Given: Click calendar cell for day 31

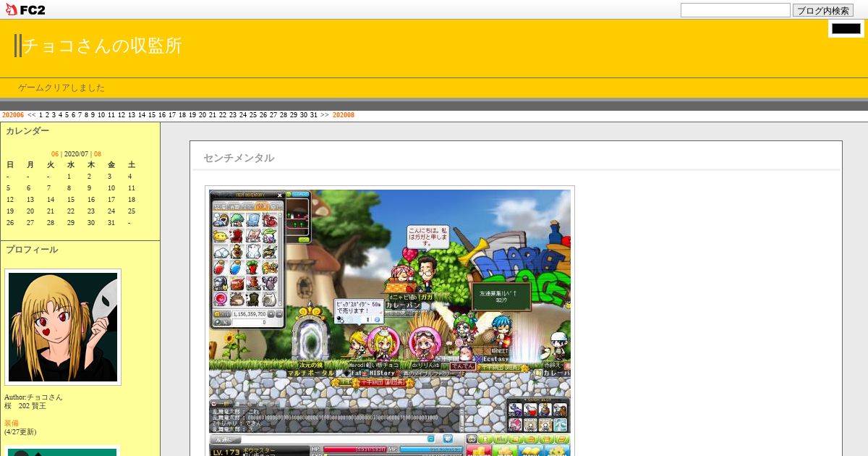Looking at the screenshot, I should (x=111, y=223).
